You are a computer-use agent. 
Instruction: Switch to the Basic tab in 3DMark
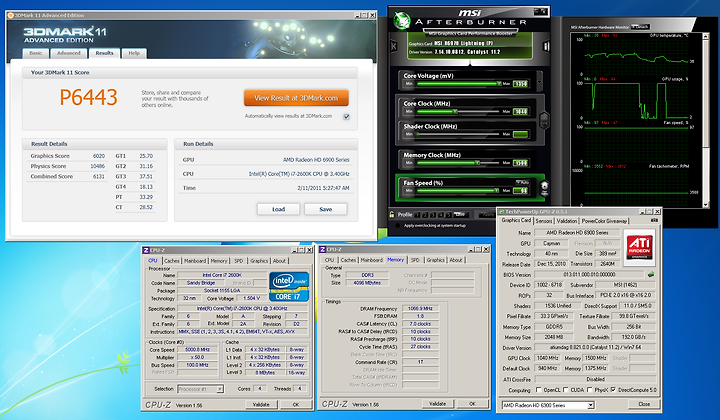(36, 53)
